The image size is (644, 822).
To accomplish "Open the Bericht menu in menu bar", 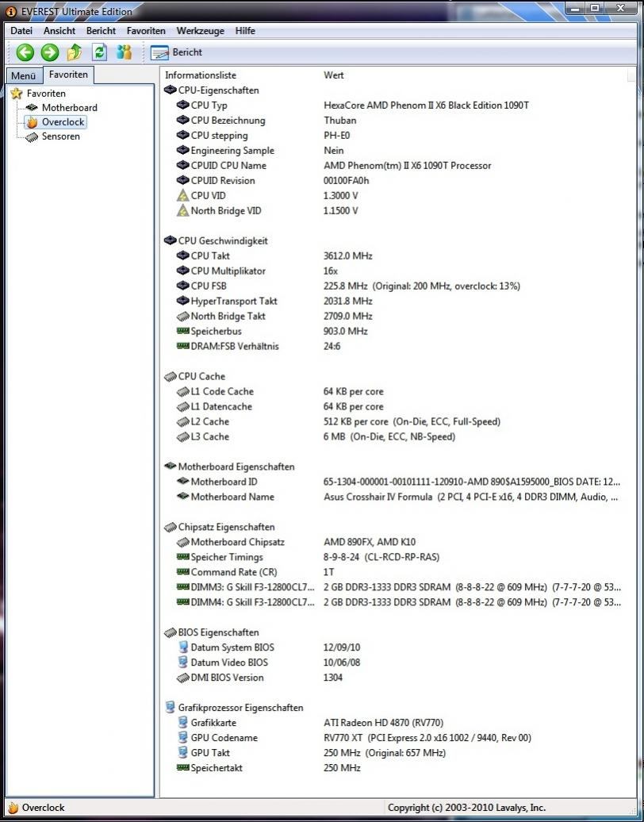I will click(102, 31).
